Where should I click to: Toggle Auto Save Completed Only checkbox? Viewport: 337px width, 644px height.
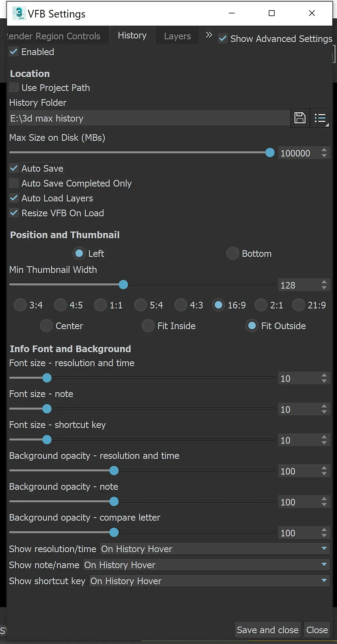tap(14, 183)
